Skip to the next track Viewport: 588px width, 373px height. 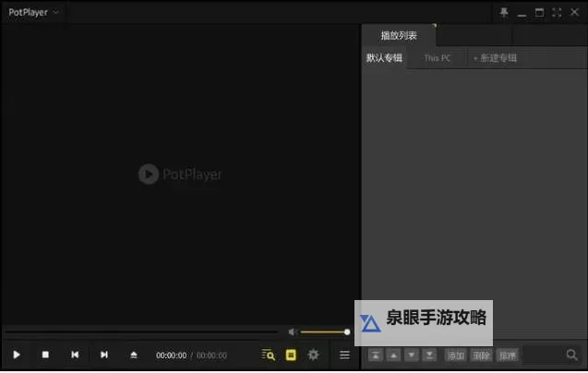[104, 355]
